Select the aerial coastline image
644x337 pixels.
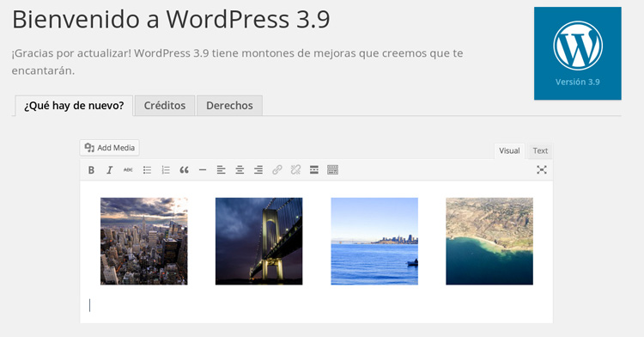(489, 242)
